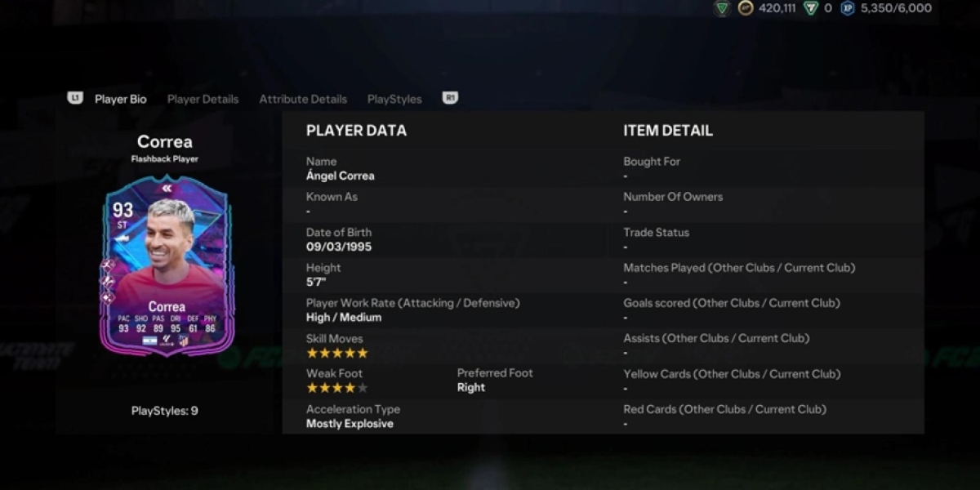Click the top PlayStyle icon on card
This screenshot has width=980, height=490.
coord(108,265)
